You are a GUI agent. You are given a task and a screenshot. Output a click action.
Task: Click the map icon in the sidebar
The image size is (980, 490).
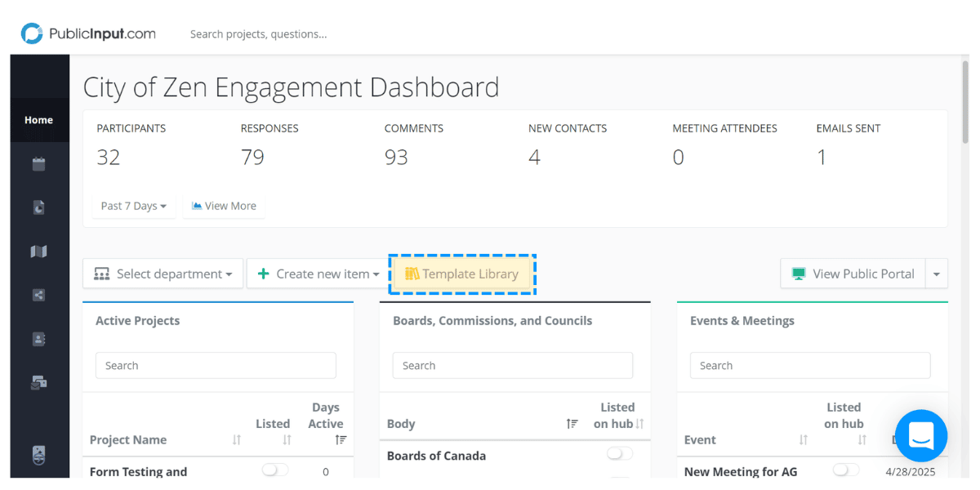click(x=38, y=252)
